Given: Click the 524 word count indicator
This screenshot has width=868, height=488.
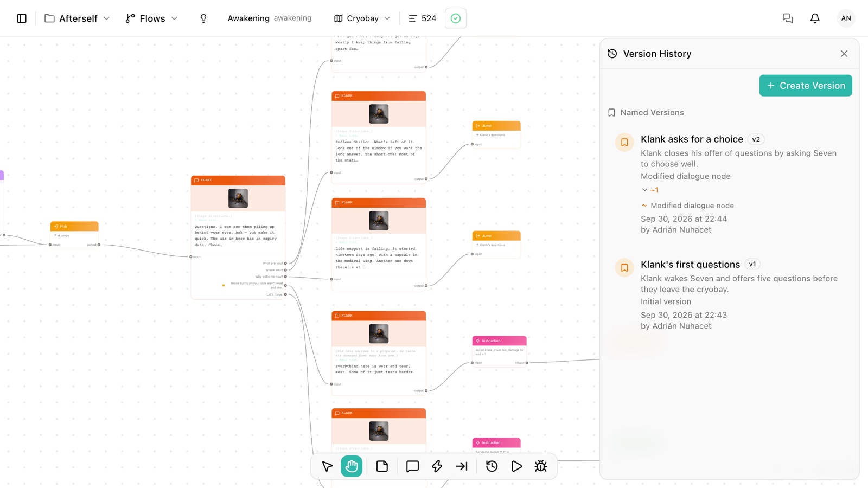Looking at the screenshot, I should point(423,18).
